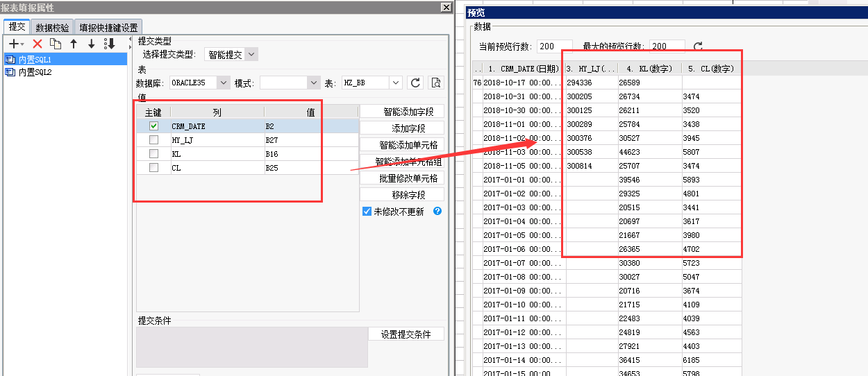
Task: Click the 主键 column header
Action: click(x=153, y=112)
